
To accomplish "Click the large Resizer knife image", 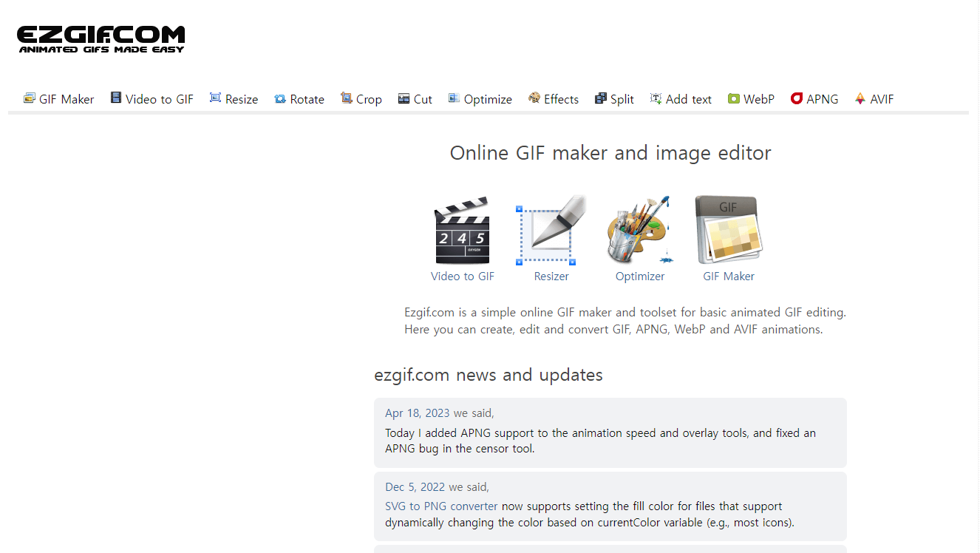I will point(551,230).
